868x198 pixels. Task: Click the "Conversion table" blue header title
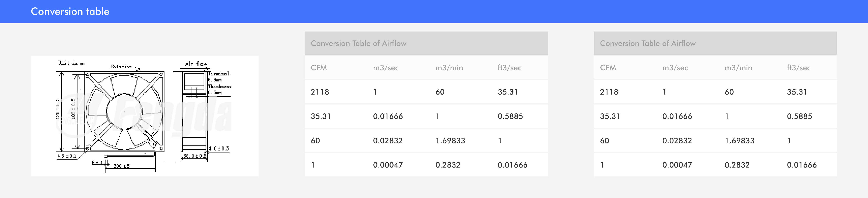click(70, 11)
